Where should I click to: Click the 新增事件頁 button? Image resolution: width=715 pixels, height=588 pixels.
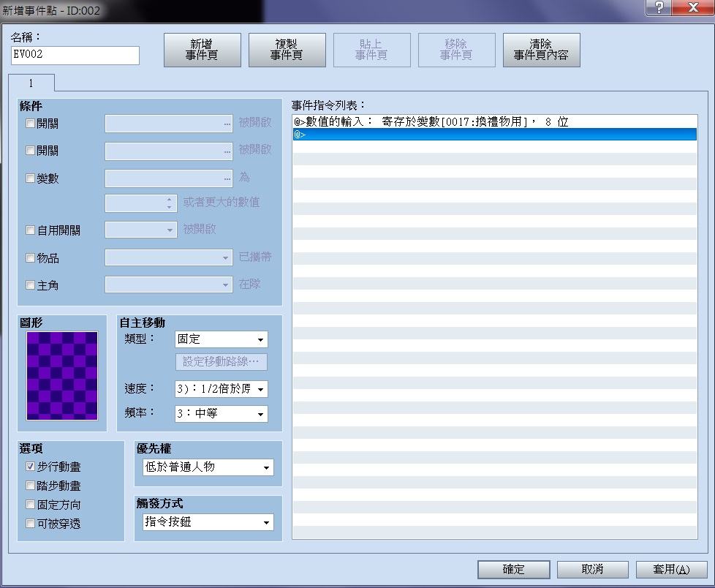[x=202, y=50]
